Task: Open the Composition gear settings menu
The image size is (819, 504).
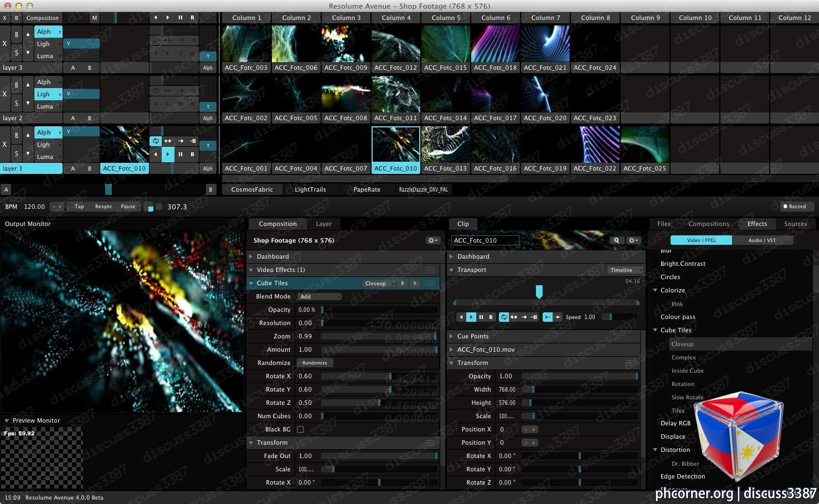Action: 433,240
